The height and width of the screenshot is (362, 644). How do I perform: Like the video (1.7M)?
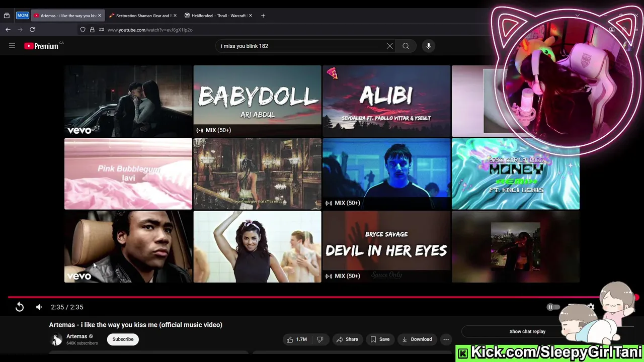(x=297, y=339)
